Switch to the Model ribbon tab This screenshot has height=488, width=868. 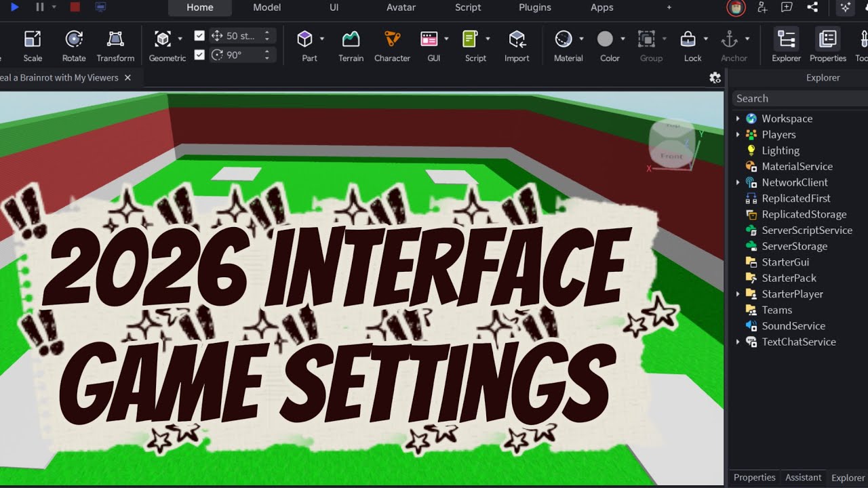tap(267, 7)
